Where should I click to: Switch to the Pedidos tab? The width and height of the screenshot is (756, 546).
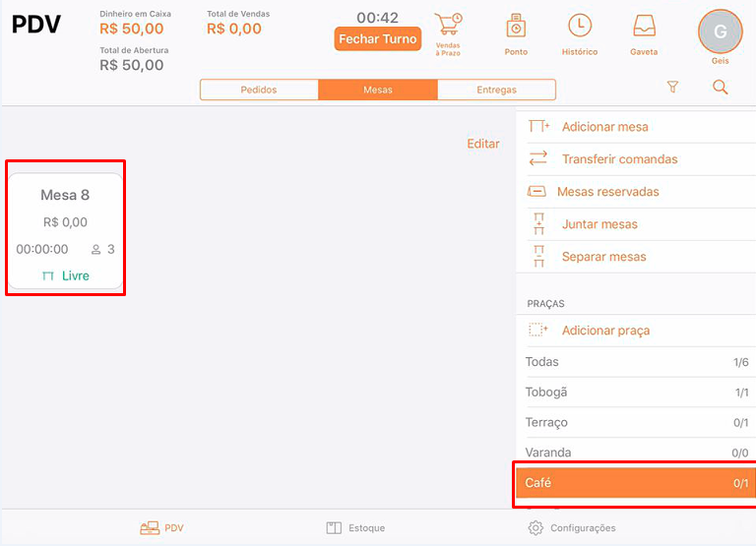[259, 90]
